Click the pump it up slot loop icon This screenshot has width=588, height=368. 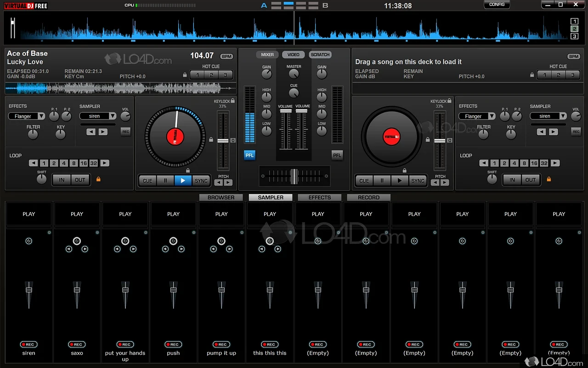tap(221, 241)
